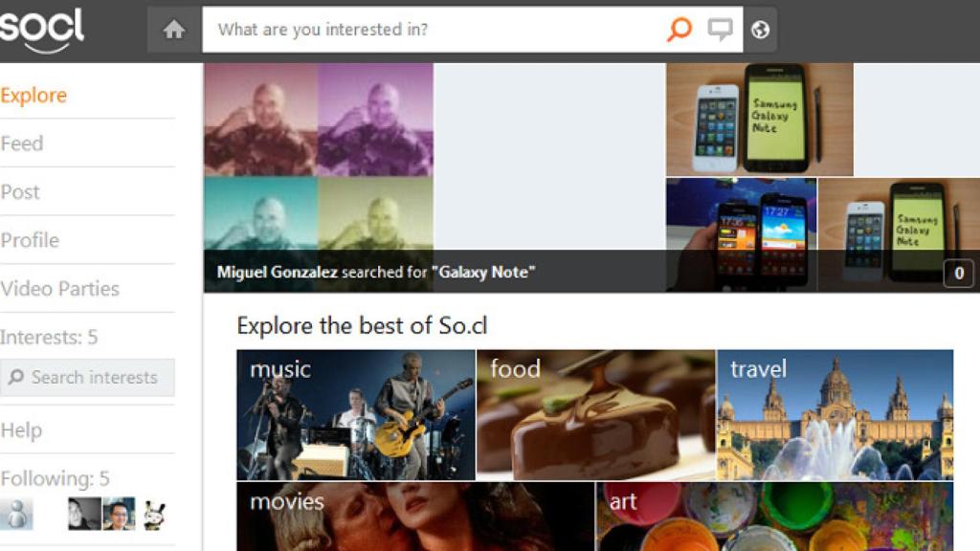Image resolution: width=980 pixels, height=551 pixels.
Task: Open Profile from the sidebar
Action: [x=30, y=240]
